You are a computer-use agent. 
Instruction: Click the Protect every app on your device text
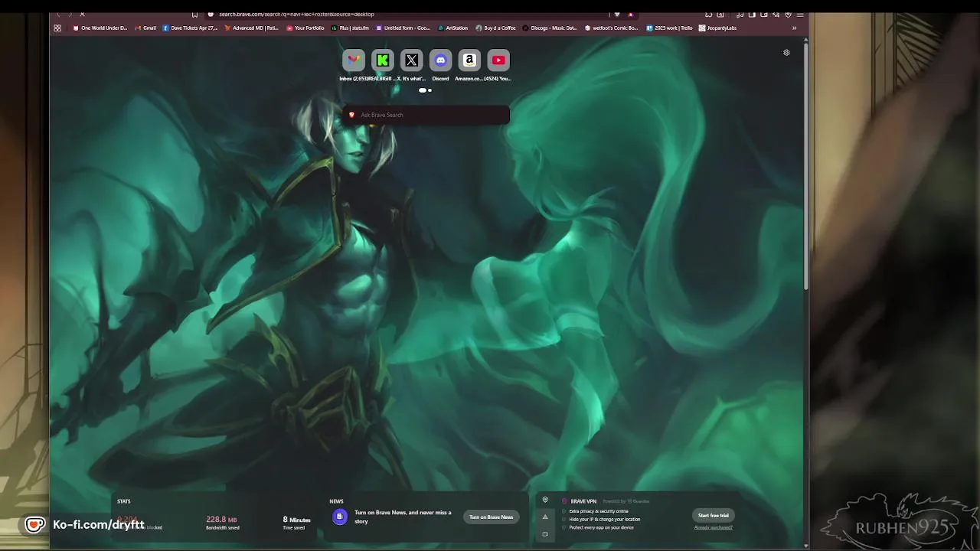click(x=601, y=527)
